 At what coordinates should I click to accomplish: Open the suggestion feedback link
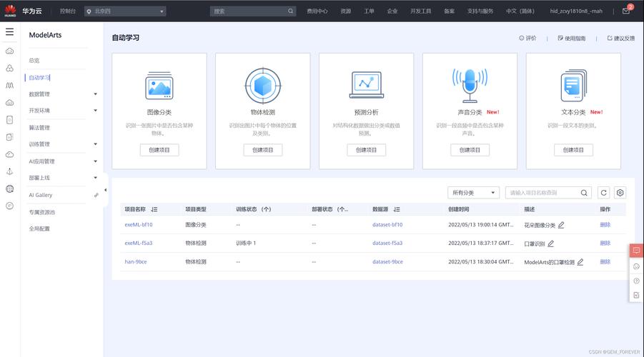click(x=621, y=38)
